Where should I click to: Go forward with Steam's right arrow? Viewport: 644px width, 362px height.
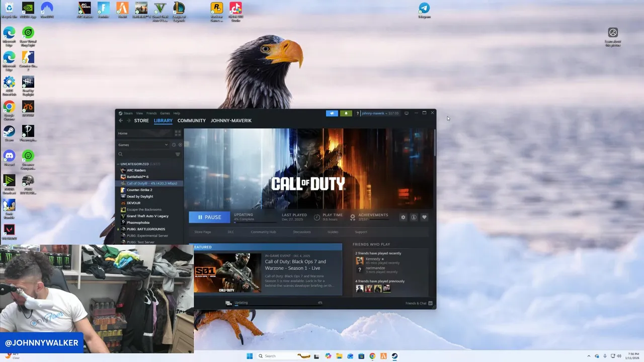(x=129, y=121)
